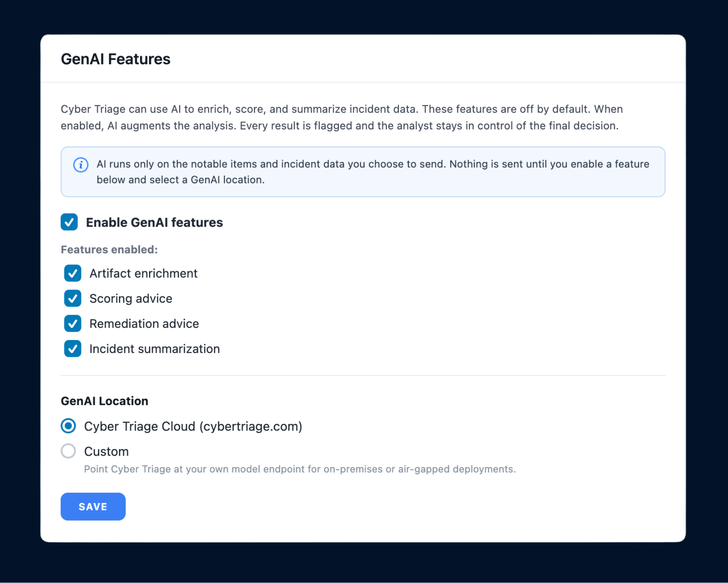Viewport: 728px width, 583px height.
Task: Uncheck the Enable GenAI features checkbox
Action: 69,222
